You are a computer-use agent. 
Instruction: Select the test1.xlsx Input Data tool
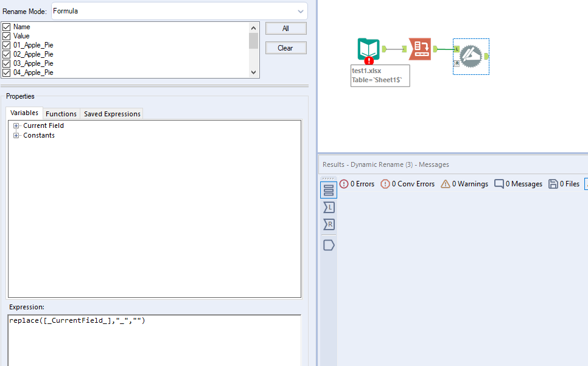tap(369, 49)
